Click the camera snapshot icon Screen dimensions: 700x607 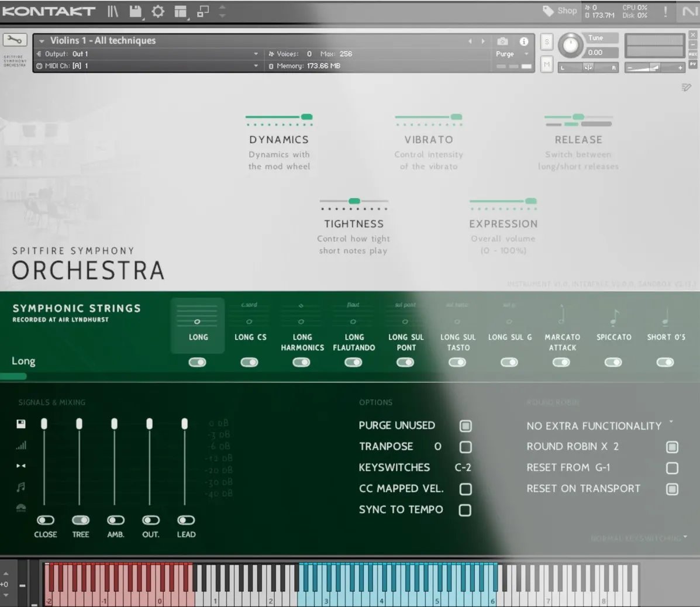point(503,41)
